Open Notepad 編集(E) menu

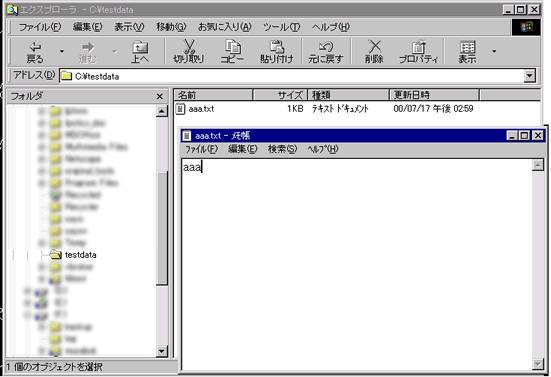pos(242,149)
